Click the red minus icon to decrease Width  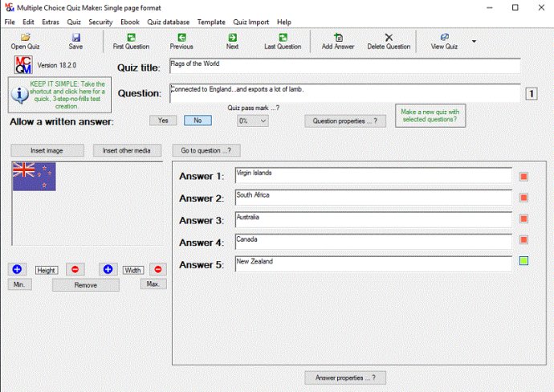pyautogui.click(x=158, y=269)
